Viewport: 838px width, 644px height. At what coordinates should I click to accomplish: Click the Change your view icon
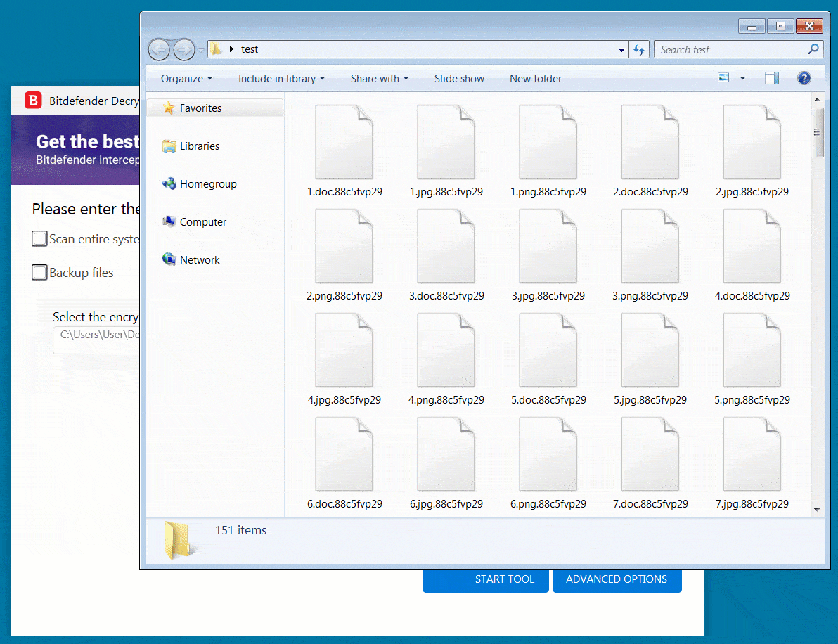tap(723, 78)
